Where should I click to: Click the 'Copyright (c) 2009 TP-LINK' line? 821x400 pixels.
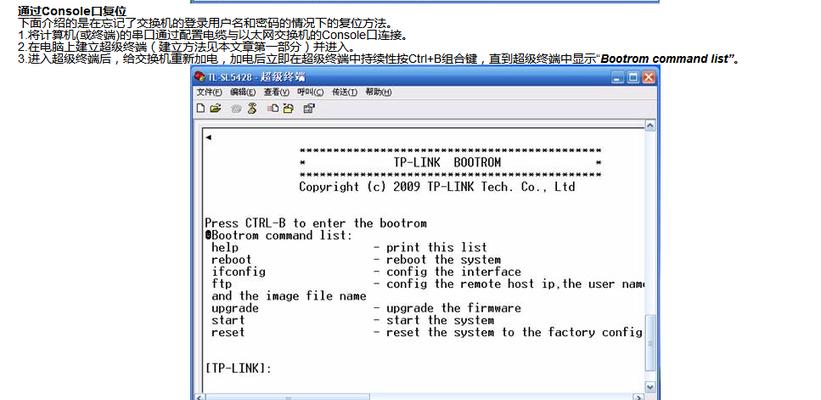(x=437, y=187)
